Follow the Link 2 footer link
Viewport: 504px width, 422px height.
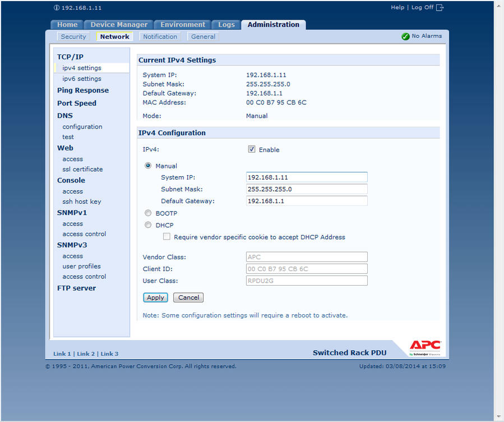tap(86, 354)
